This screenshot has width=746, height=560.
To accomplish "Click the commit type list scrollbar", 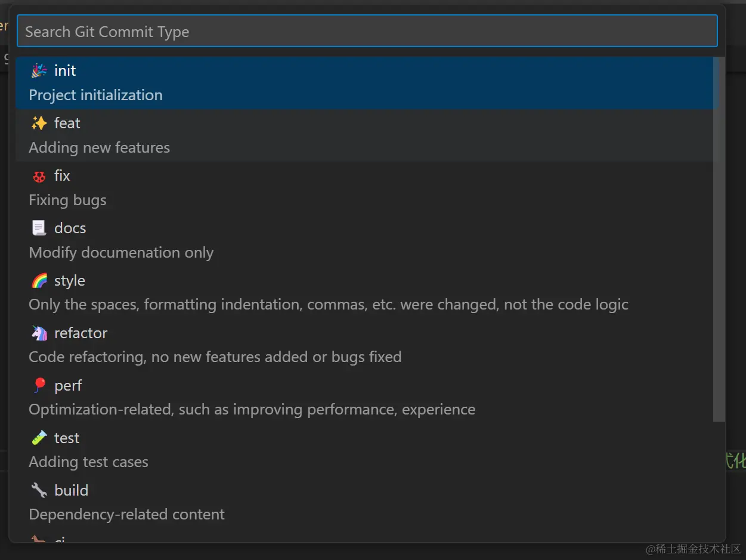I will click(x=719, y=239).
